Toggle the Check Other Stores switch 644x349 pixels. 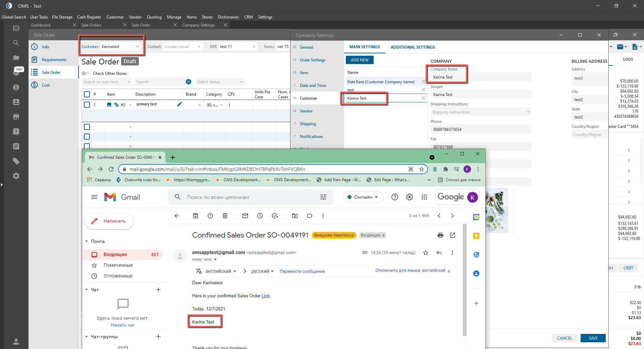pyautogui.click(x=86, y=73)
